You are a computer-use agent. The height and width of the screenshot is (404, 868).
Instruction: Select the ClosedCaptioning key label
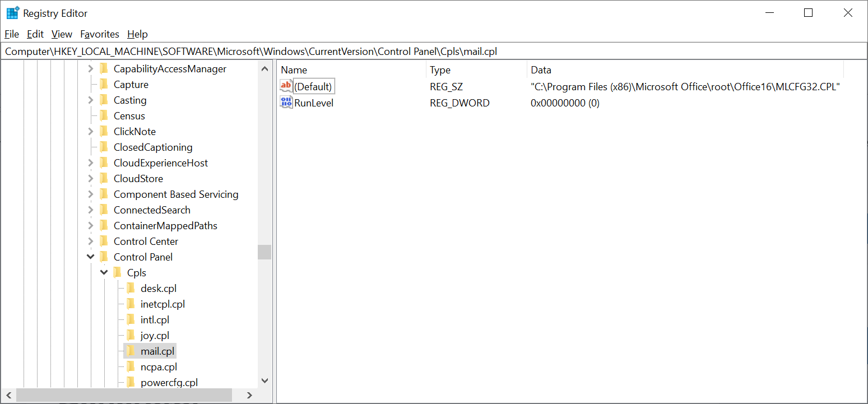(153, 147)
